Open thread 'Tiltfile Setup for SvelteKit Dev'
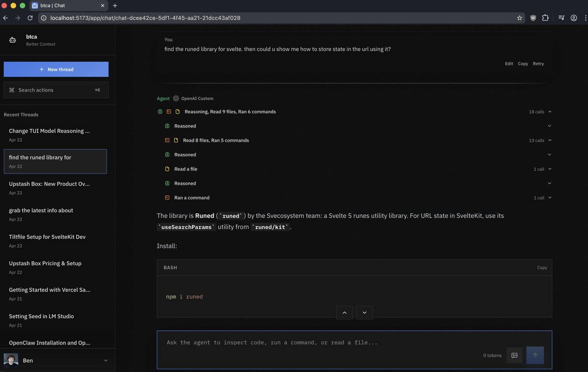This screenshot has width=588, height=372. pos(55,241)
